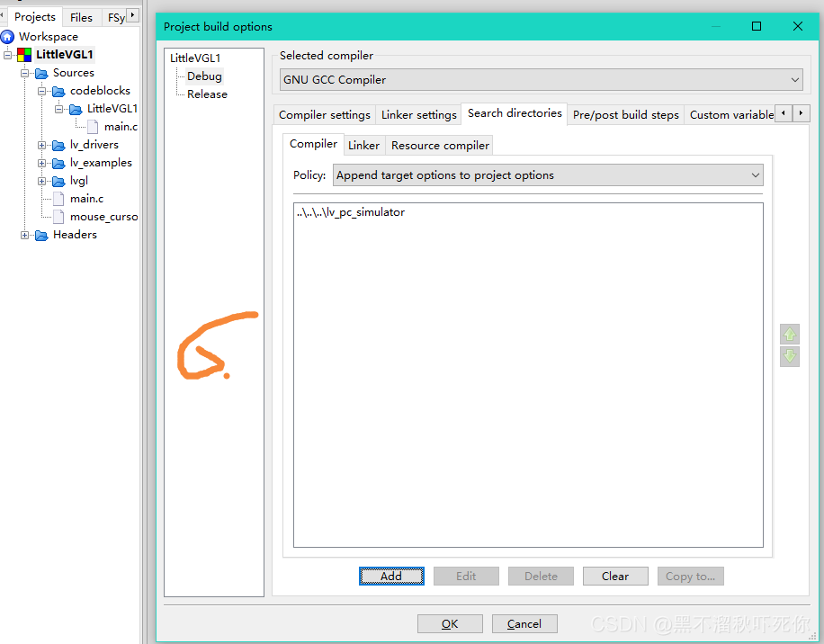Open the Policy dropdown
The width and height of the screenshot is (824, 644).
pos(548,175)
